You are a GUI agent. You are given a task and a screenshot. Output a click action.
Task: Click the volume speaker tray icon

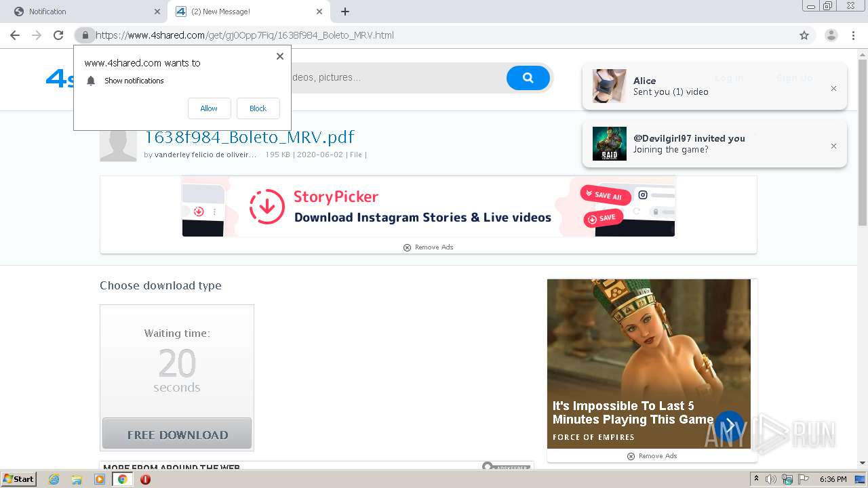pyautogui.click(x=771, y=479)
